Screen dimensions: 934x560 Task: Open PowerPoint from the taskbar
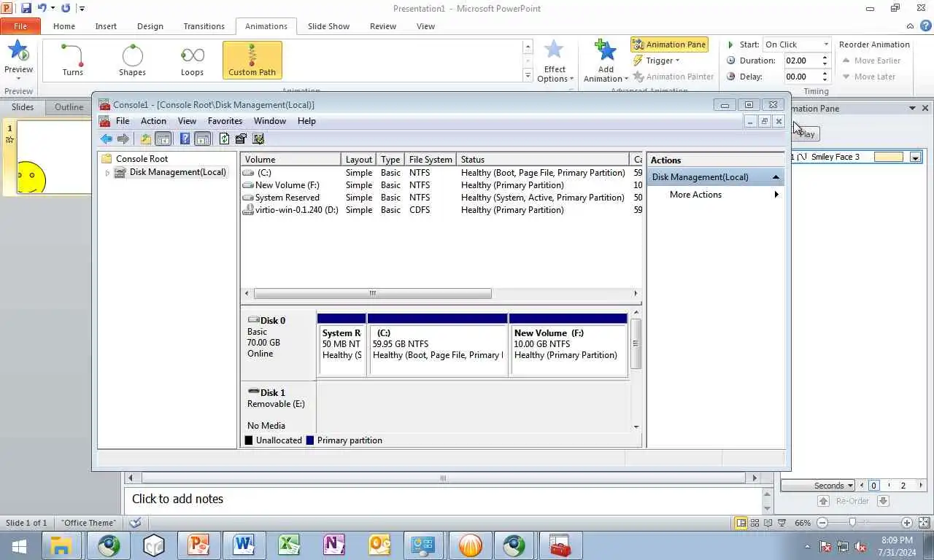coord(198,545)
